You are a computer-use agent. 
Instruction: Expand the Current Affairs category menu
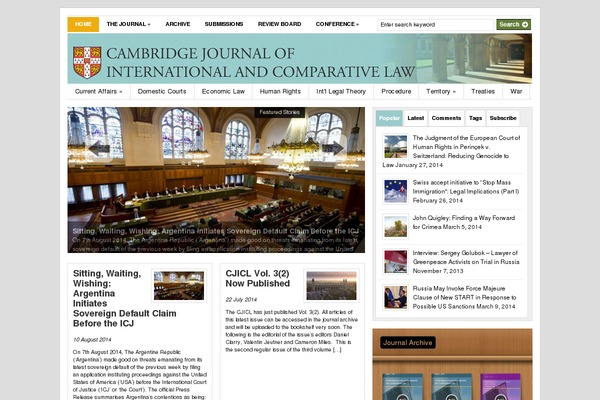pyautogui.click(x=98, y=91)
